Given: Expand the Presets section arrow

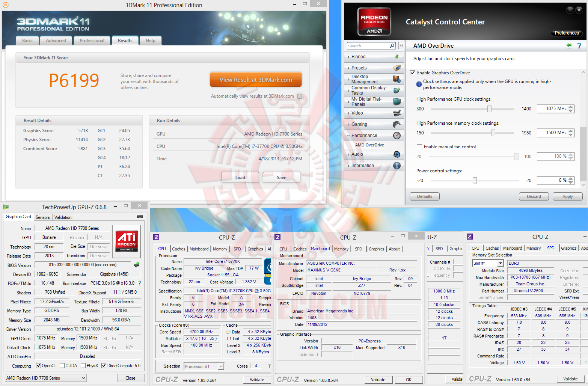Looking at the screenshot, I should [348, 68].
